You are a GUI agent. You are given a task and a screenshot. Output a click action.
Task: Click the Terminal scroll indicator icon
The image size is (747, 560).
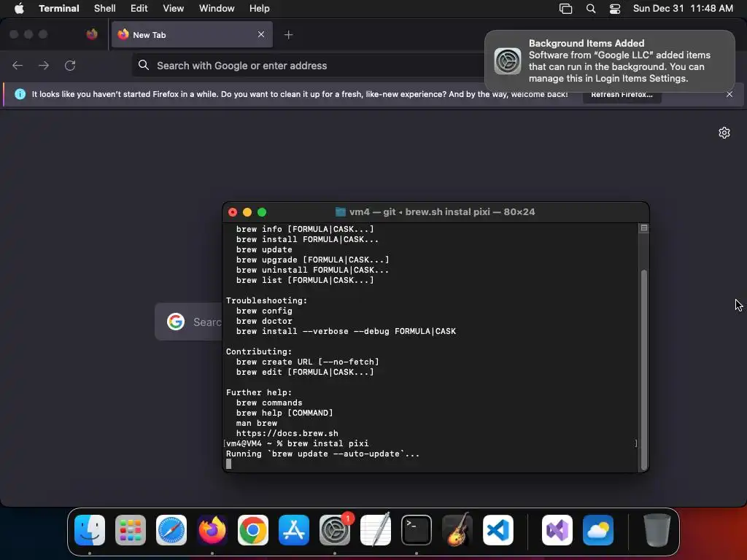[x=643, y=228]
